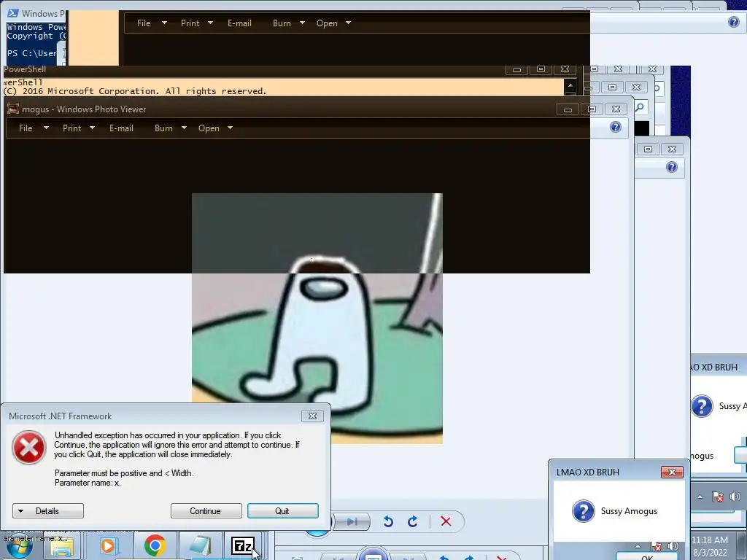Image resolution: width=747 pixels, height=560 pixels.
Task: Close the front LMAO XD BRUH dialog
Action: [x=672, y=472]
